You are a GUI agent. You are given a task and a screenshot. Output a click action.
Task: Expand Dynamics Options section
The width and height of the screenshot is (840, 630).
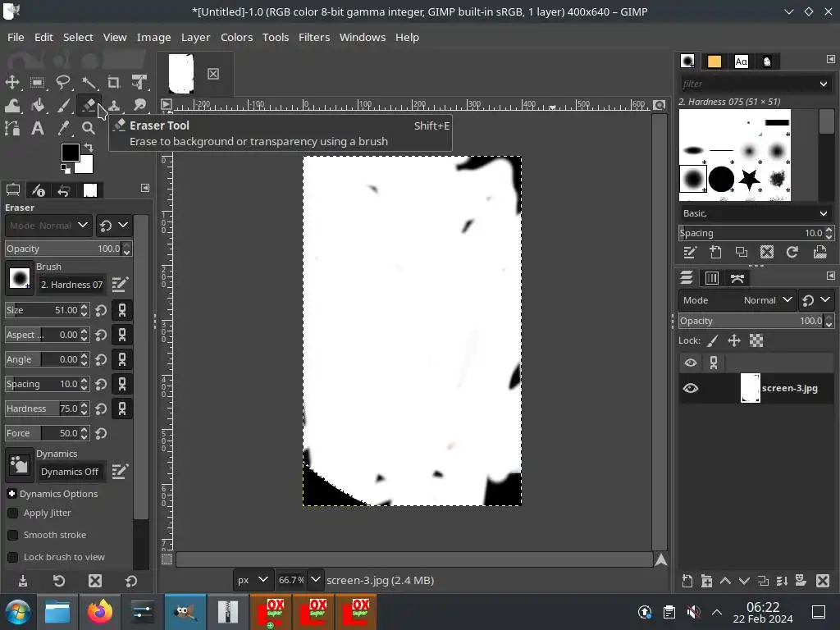tap(11, 494)
